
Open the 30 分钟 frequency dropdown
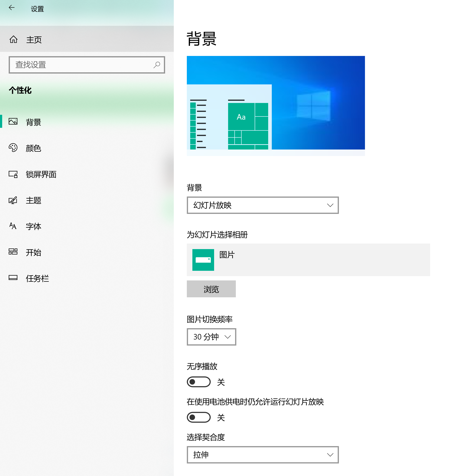[x=211, y=337]
